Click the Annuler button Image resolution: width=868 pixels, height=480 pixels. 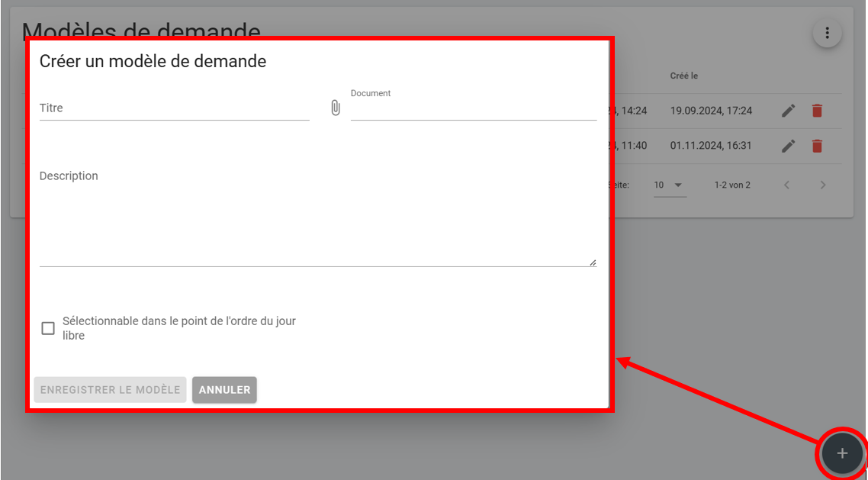point(224,389)
